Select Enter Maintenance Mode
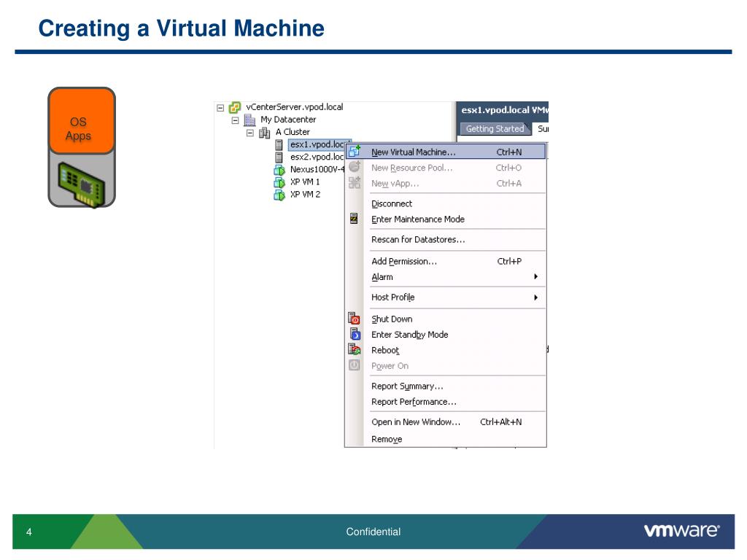 click(x=446, y=219)
